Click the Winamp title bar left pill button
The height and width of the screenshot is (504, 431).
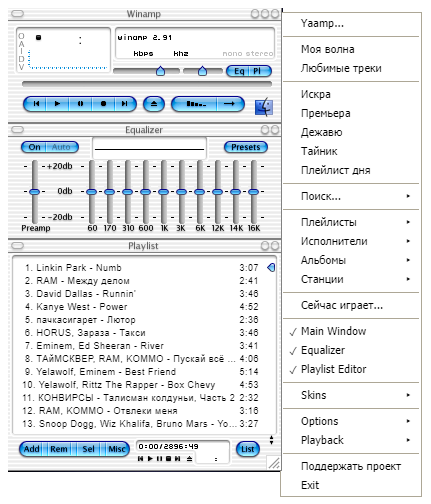[18, 14]
